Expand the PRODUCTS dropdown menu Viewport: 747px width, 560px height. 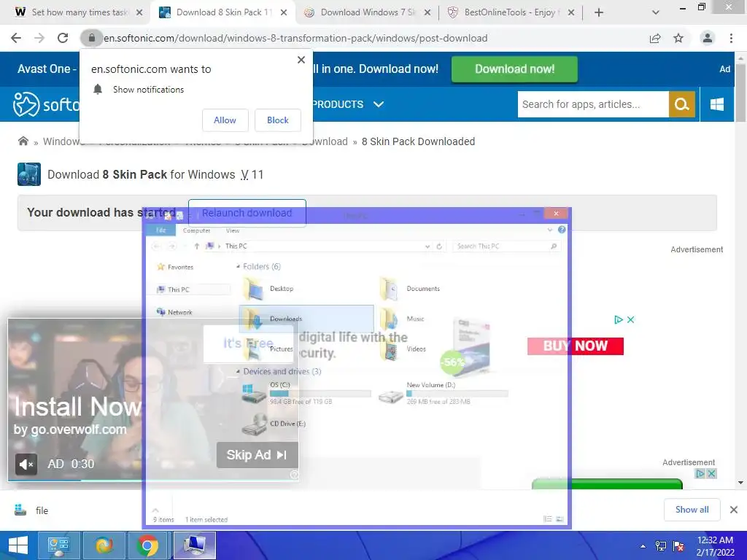tap(347, 104)
